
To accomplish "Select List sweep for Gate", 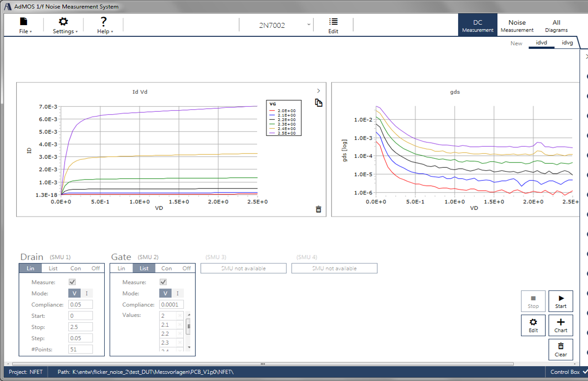I will click(144, 268).
